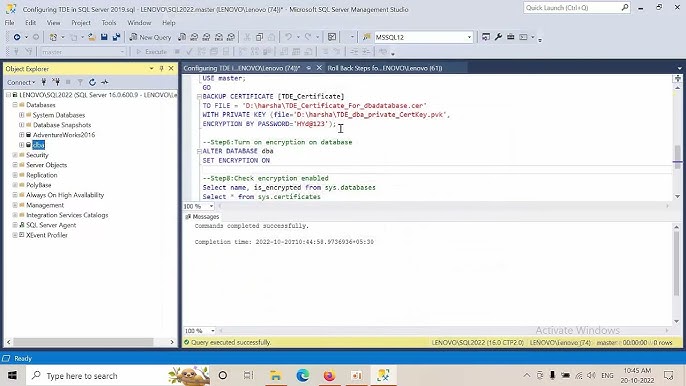Screen dimensions: 686x386
Task: Click the Execute button
Action: [x=151, y=52]
